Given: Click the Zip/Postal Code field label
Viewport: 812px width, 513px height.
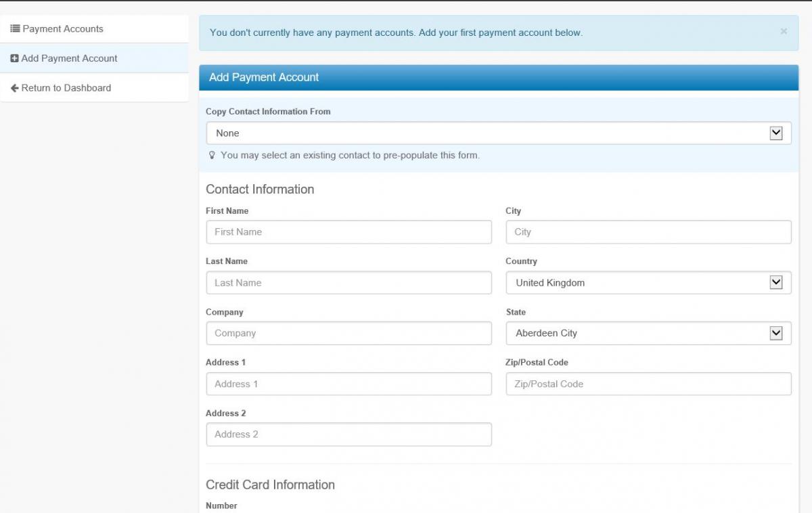Looking at the screenshot, I should point(537,363).
